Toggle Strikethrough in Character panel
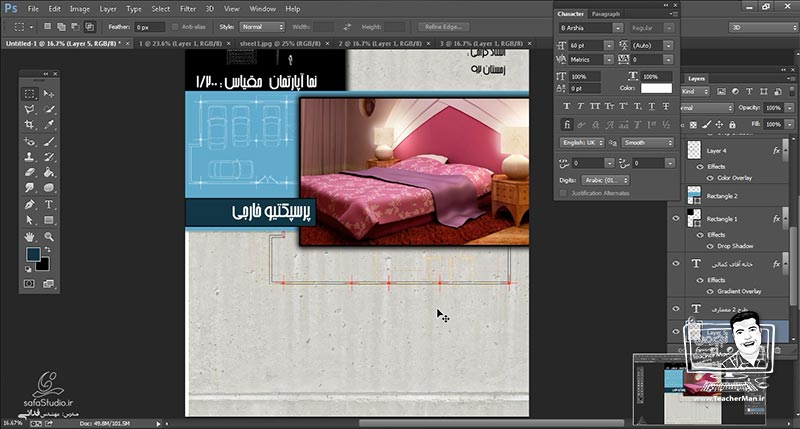800x429 pixels. [666, 106]
